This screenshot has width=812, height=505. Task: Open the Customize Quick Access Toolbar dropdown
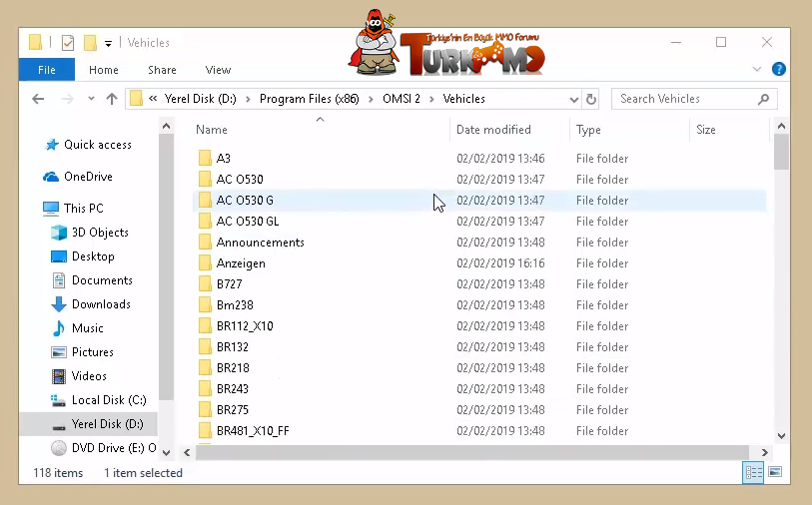tap(108, 44)
